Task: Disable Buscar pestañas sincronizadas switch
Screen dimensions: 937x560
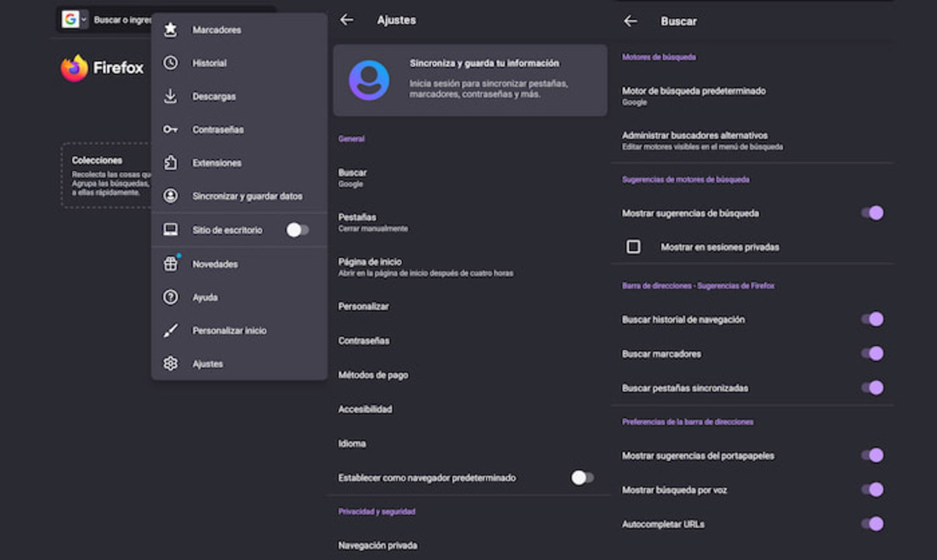Action: tap(872, 388)
